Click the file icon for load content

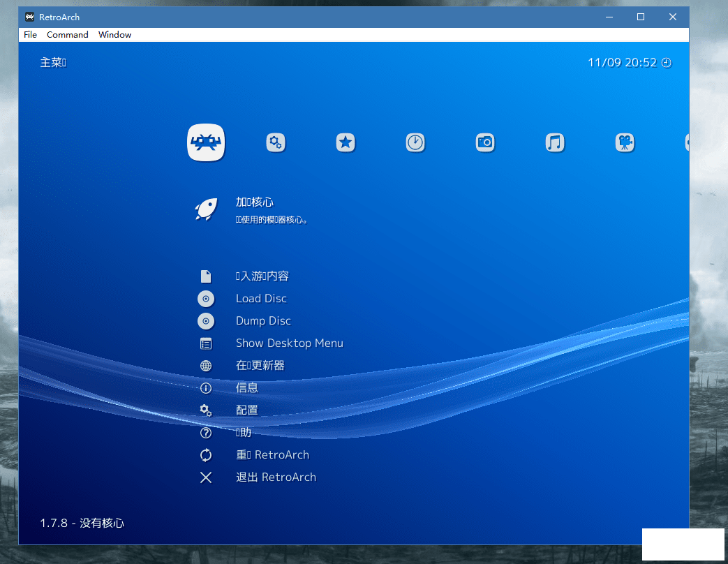pyautogui.click(x=206, y=276)
